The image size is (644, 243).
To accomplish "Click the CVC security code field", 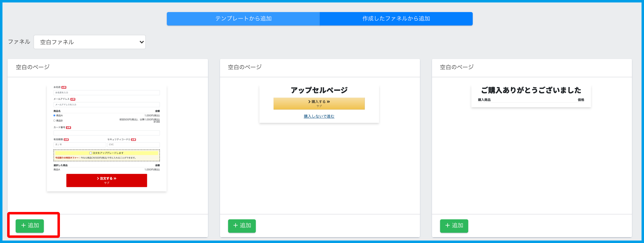I will (x=133, y=145).
